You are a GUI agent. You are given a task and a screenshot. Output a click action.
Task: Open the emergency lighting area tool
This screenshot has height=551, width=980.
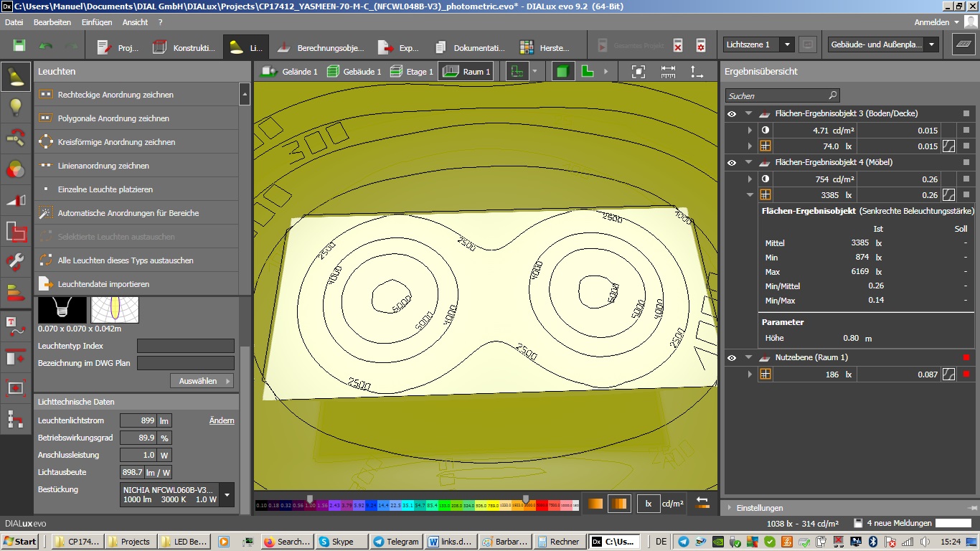(x=15, y=231)
